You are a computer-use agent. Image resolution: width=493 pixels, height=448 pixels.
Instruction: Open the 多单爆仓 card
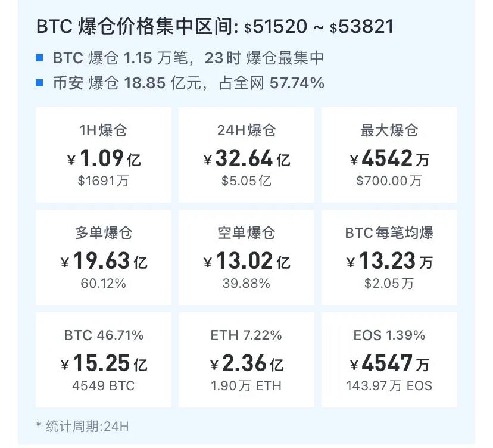(x=104, y=257)
